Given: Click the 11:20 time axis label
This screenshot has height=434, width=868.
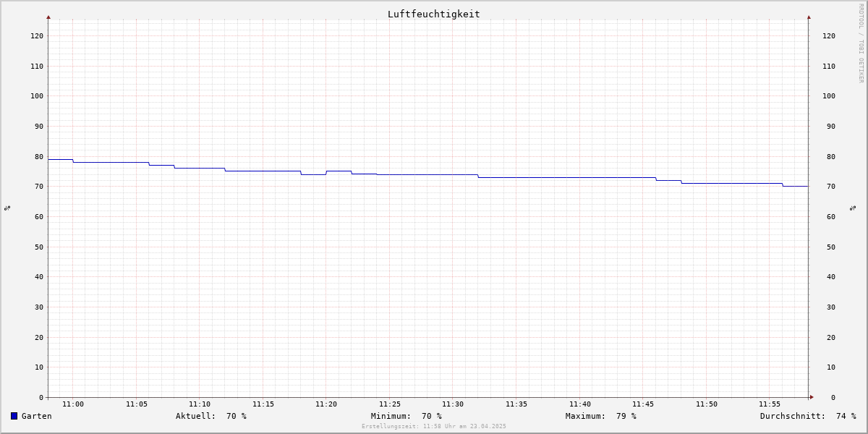Looking at the screenshot, I should click(326, 404).
